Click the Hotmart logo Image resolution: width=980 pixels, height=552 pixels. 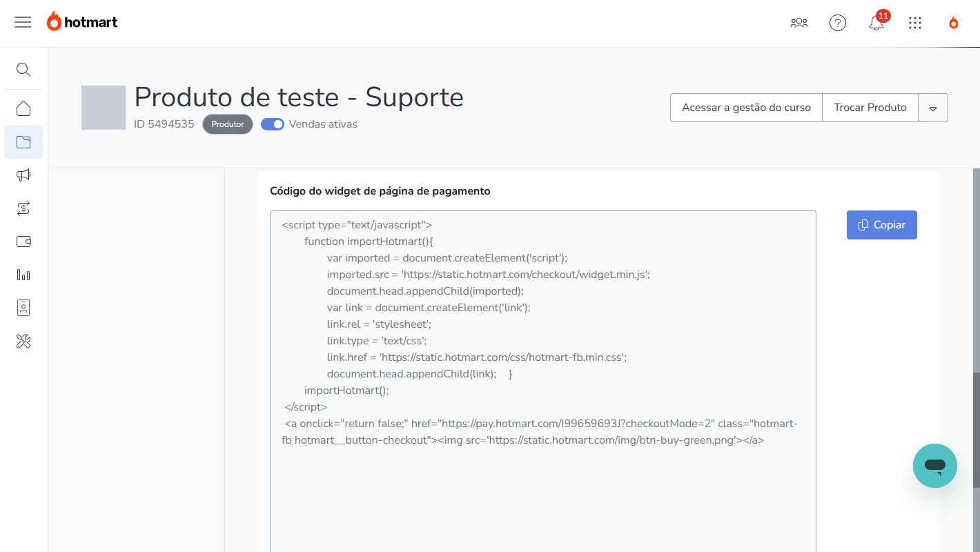(82, 22)
